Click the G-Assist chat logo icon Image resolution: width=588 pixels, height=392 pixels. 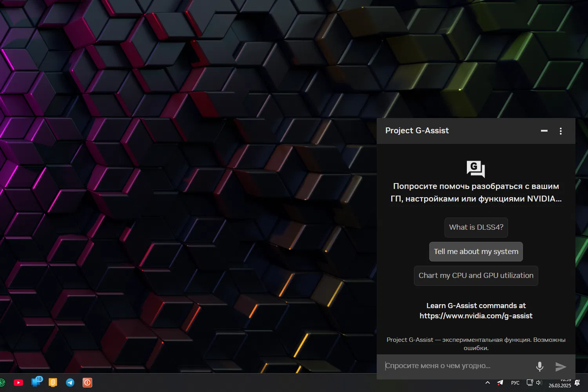click(476, 169)
